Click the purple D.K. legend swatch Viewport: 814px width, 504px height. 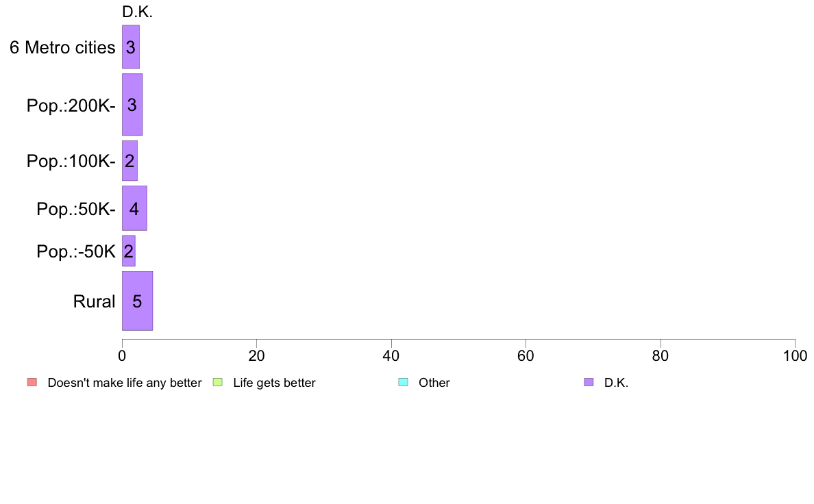[589, 383]
